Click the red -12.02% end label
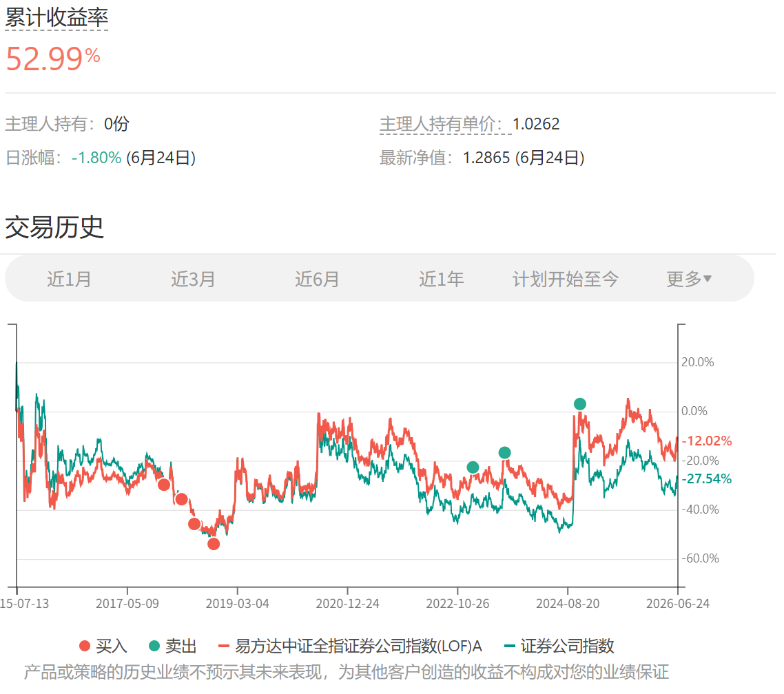 click(x=707, y=441)
